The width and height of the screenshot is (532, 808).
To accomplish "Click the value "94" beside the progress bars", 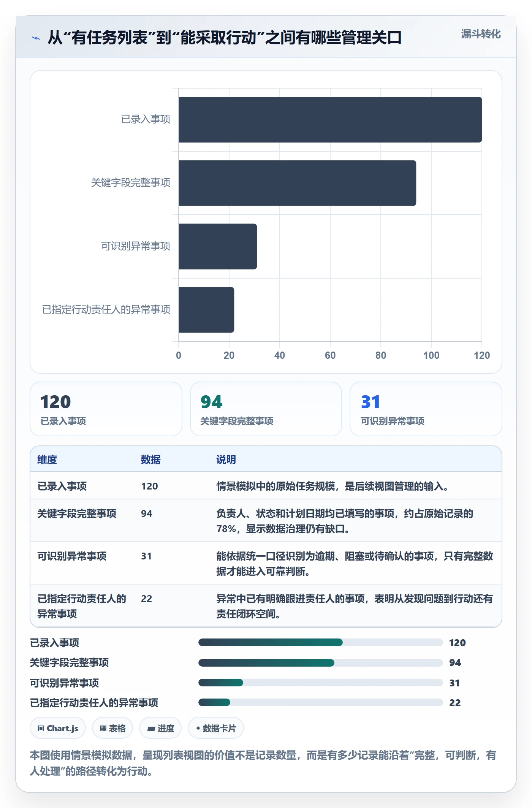I will [455, 662].
